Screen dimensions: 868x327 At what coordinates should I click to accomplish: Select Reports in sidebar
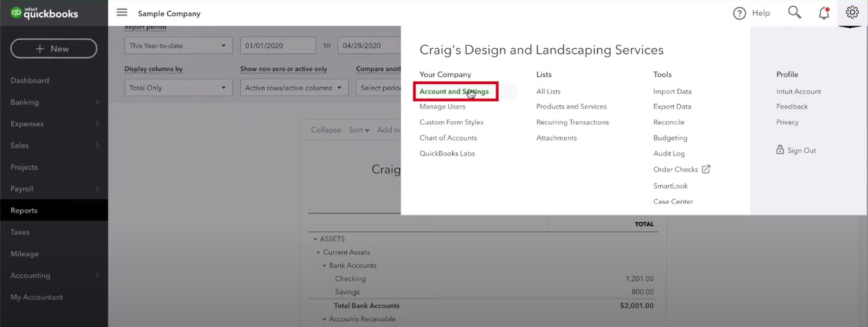click(54, 211)
